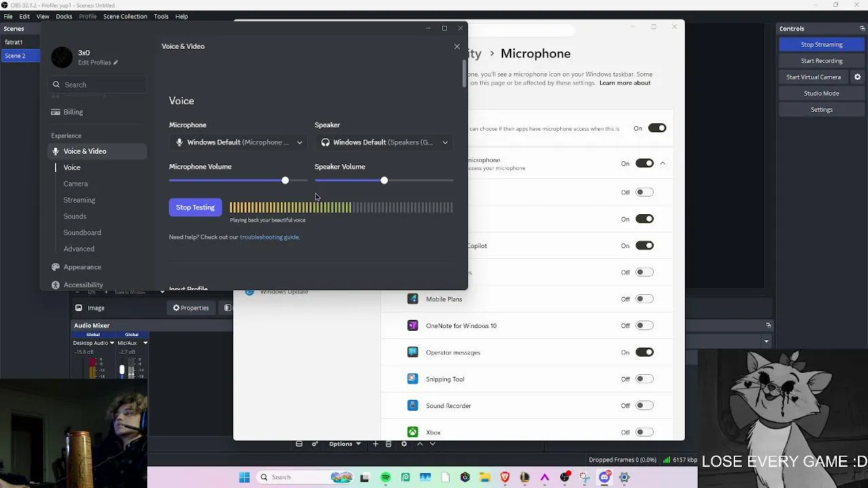Click the magnifier icon in Discord settings search

tap(56, 85)
